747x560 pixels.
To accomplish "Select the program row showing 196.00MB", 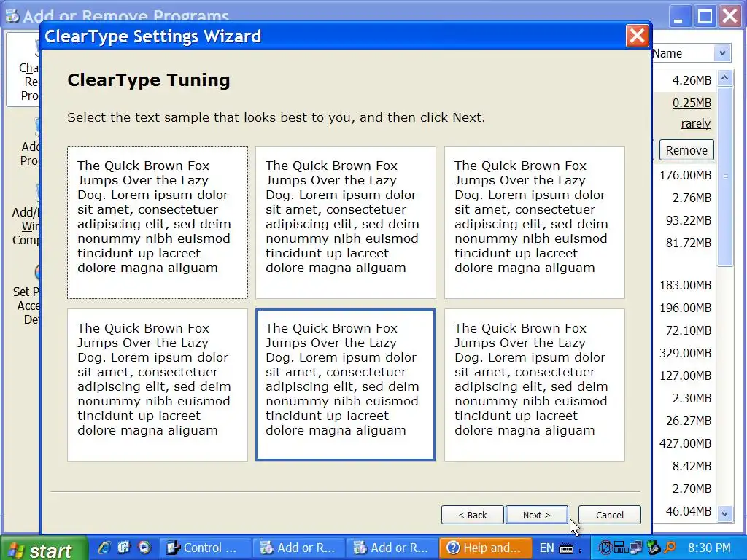I will pos(685,308).
